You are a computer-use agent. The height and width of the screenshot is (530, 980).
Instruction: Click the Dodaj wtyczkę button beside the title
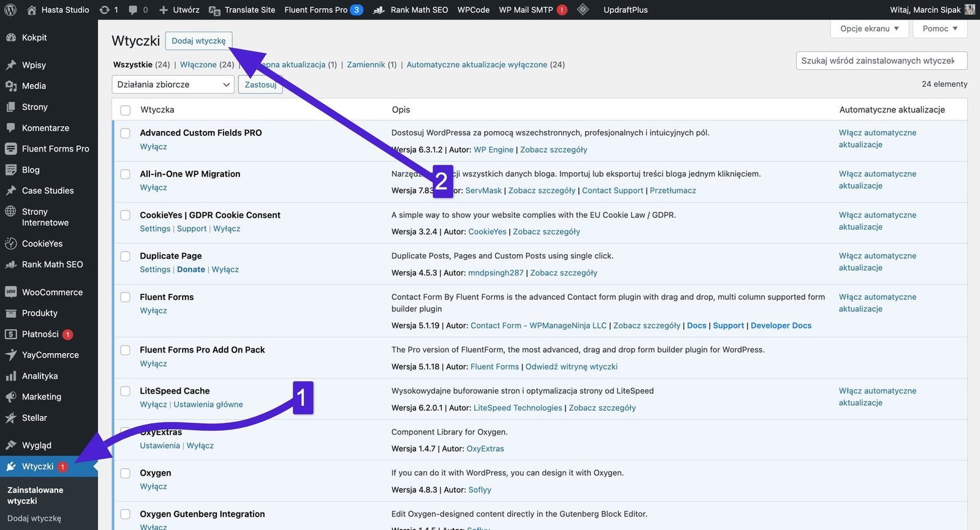click(x=198, y=41)
